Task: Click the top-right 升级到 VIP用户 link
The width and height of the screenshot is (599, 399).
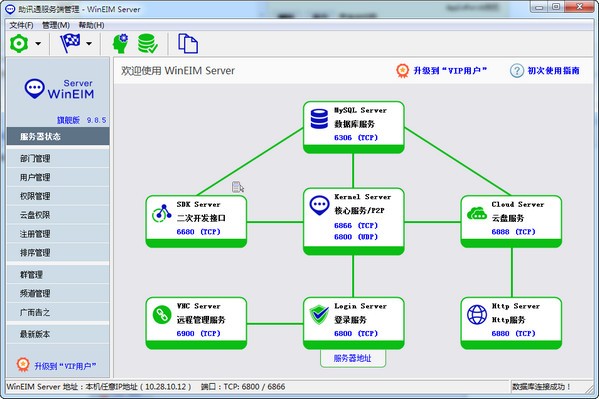Action: [x=450, y=71]
